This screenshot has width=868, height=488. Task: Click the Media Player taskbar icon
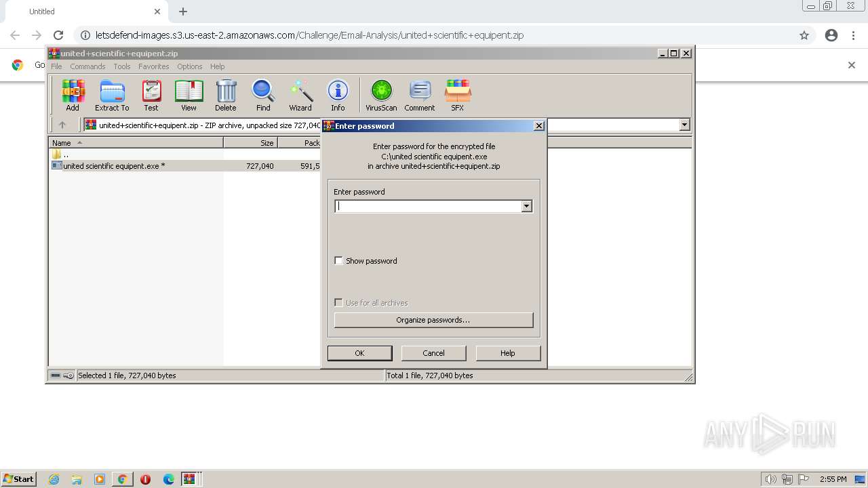tap(100, 479)
